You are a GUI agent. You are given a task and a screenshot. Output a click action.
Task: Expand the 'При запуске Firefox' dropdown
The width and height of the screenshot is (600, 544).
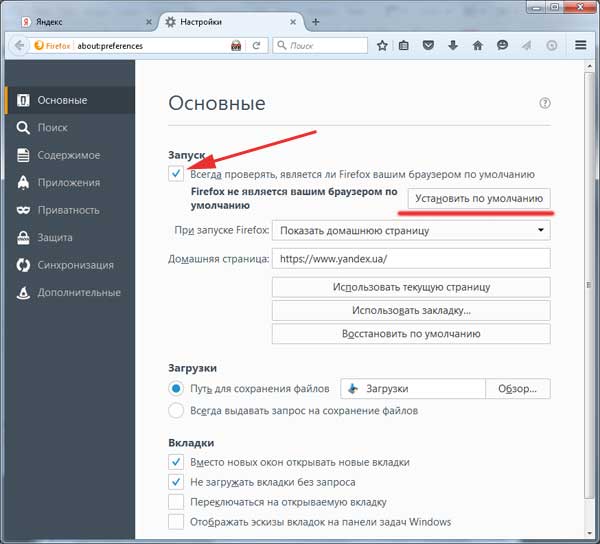point(411,230)
